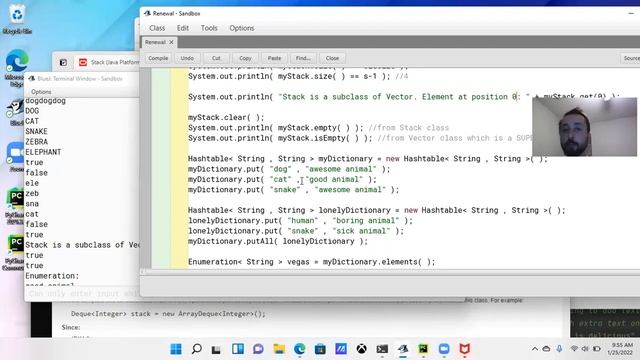This screenshot has width=640, height=360.
Task: Click the code line 'myStack.clear( );'
Action: pyautogui.click(x=226, y=118)
